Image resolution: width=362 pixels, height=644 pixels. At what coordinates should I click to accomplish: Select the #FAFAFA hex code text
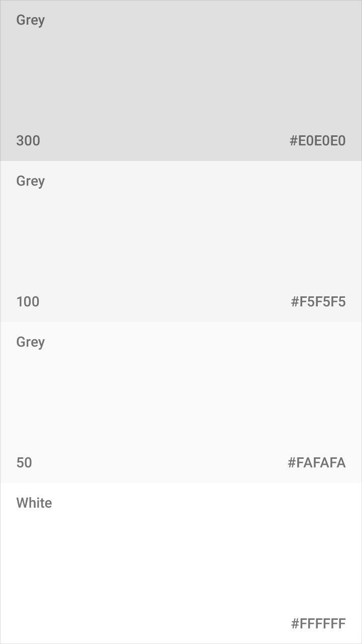coord(317,463)
